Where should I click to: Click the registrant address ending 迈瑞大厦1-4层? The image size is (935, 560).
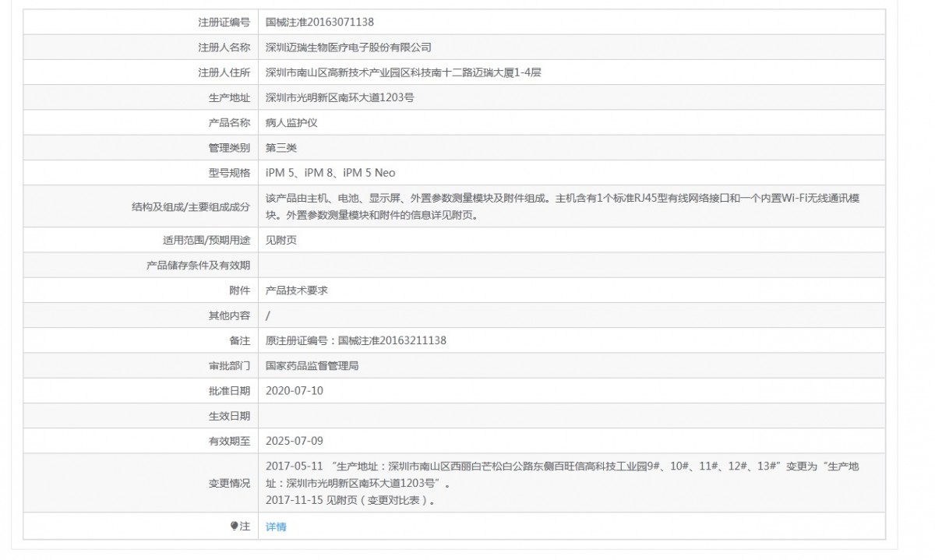pos(404,72)
